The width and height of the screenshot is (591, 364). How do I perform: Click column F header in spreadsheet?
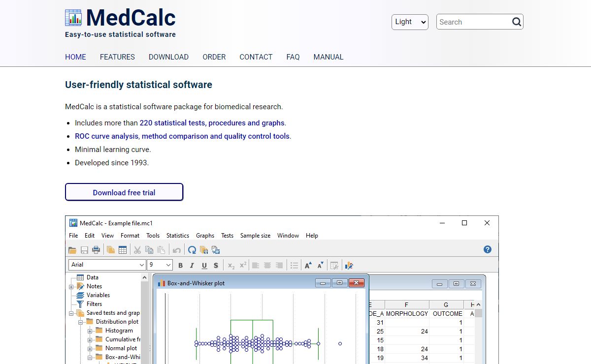point(407,305)
